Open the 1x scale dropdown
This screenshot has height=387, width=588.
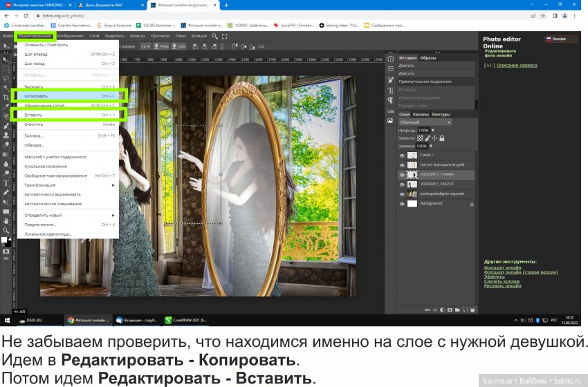[145, 46]
